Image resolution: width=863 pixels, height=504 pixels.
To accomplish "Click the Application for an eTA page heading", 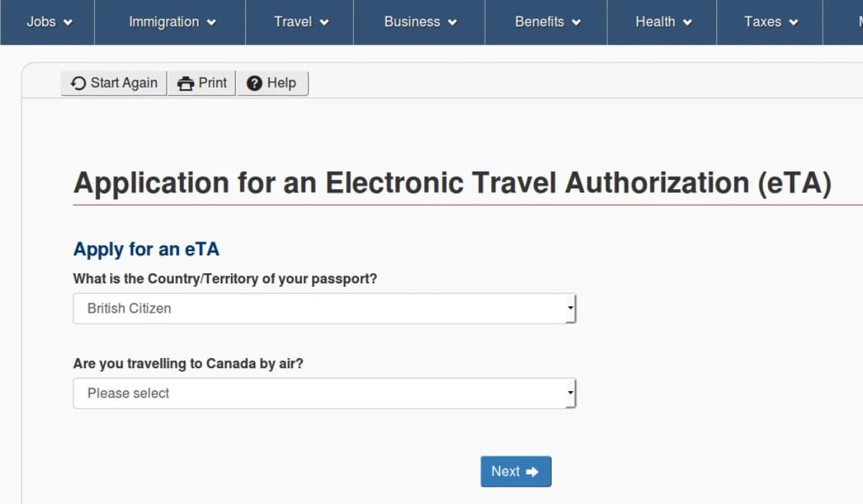I will pyautogui.click(x=452, y=183).
